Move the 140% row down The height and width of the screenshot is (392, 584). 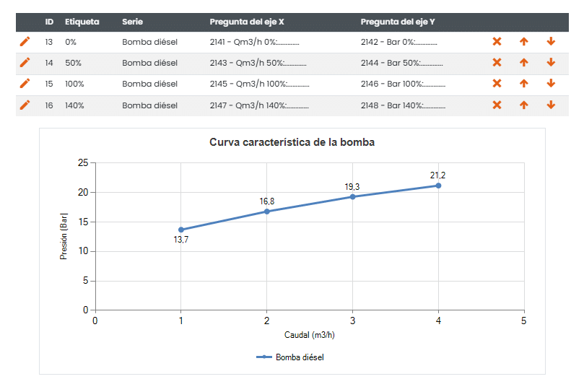click(552, 105)
